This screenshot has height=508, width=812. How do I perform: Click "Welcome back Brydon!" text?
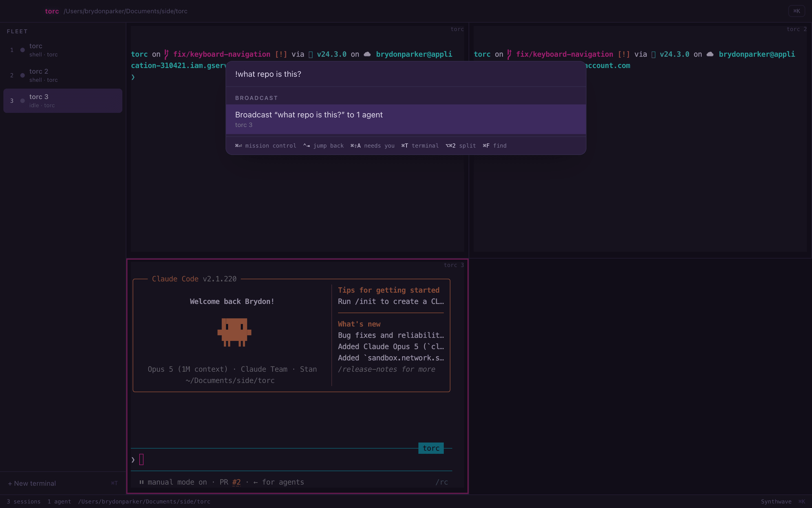[232, 301]
